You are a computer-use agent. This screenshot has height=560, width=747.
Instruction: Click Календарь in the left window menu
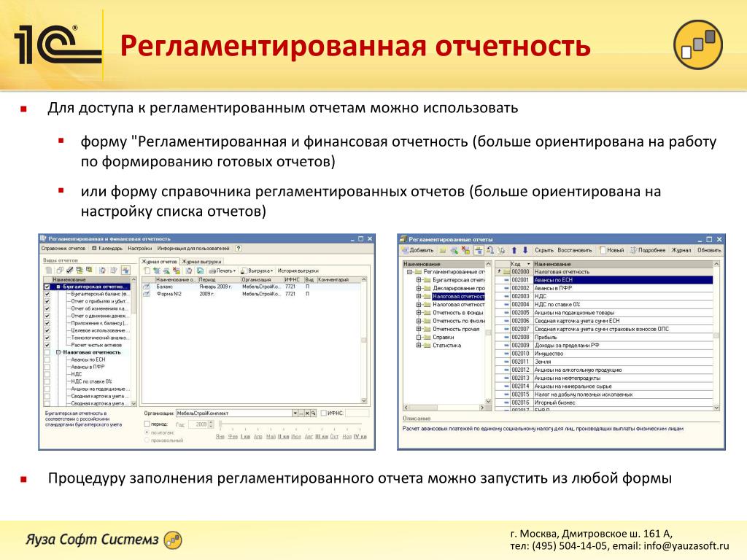pos(107,248)
